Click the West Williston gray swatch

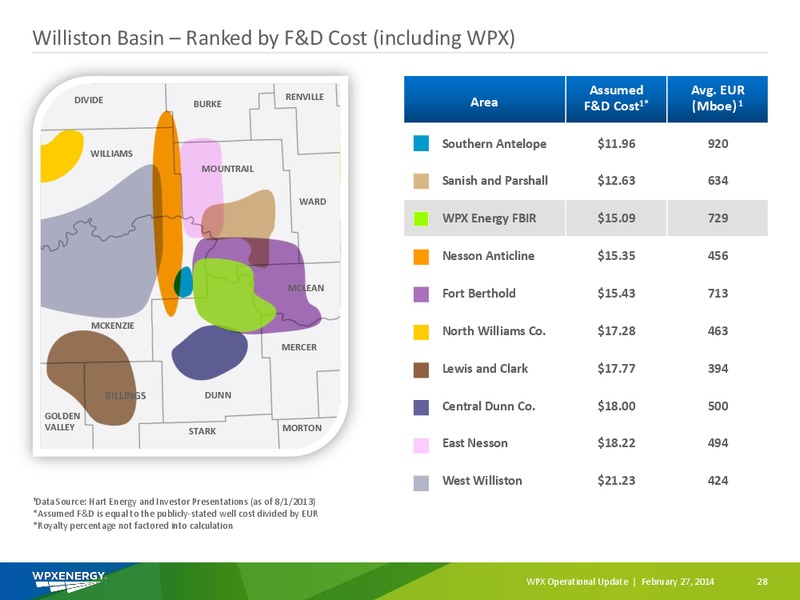point(421,482)
